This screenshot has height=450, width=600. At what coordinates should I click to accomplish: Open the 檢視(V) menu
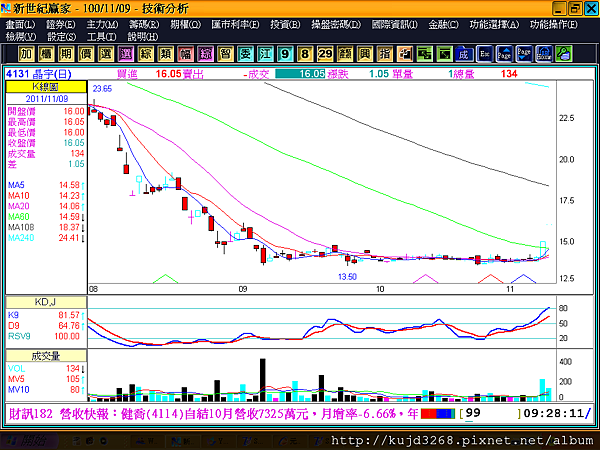click(21, 37)
